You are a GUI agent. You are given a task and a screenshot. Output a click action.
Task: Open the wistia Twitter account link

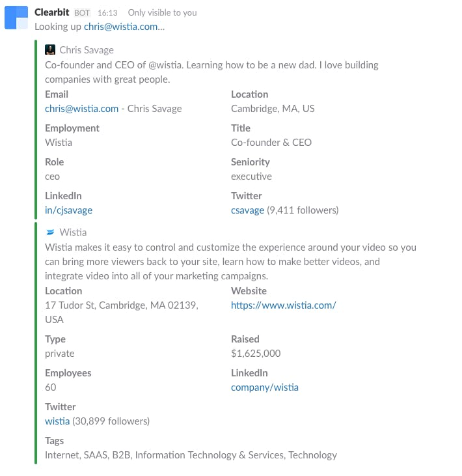[x=57, y=421]
